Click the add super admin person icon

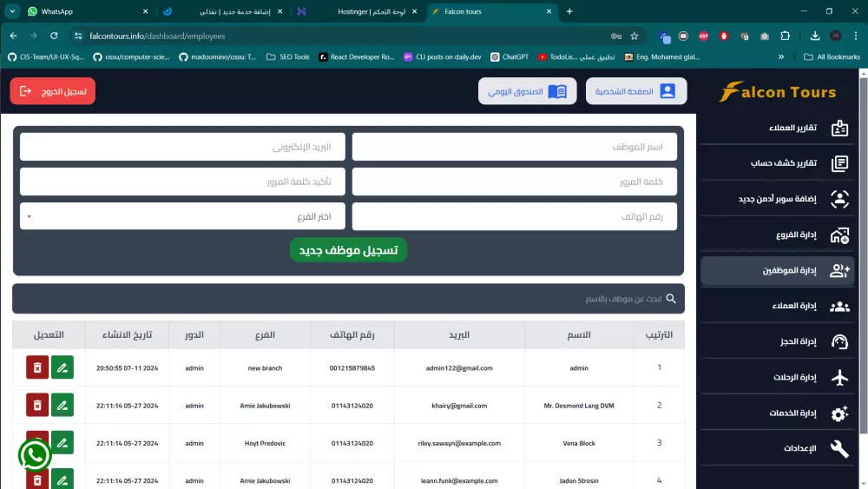839,199
